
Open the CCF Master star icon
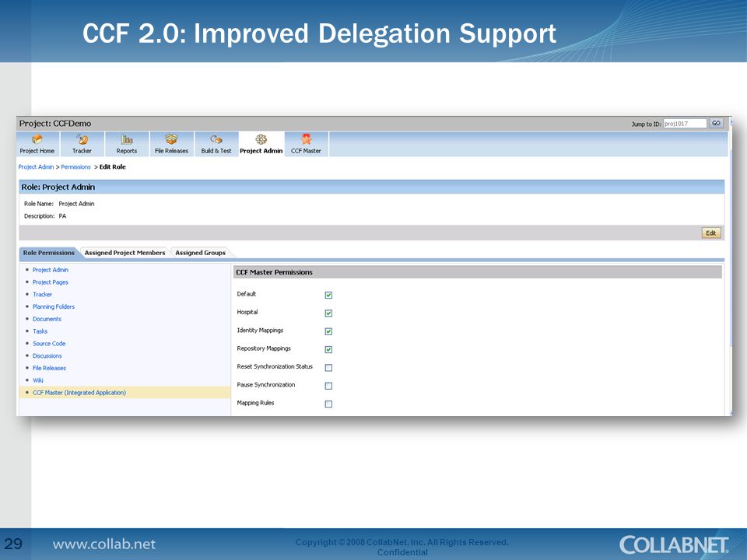pos(306,139)
